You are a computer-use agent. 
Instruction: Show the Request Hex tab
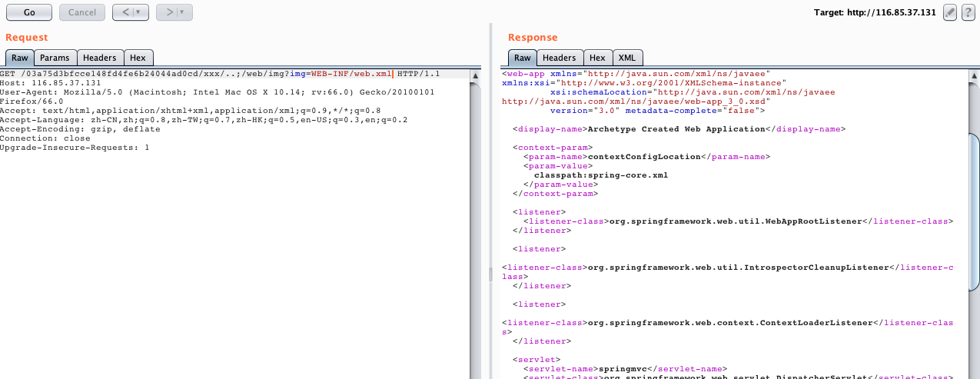click(138, 58)
